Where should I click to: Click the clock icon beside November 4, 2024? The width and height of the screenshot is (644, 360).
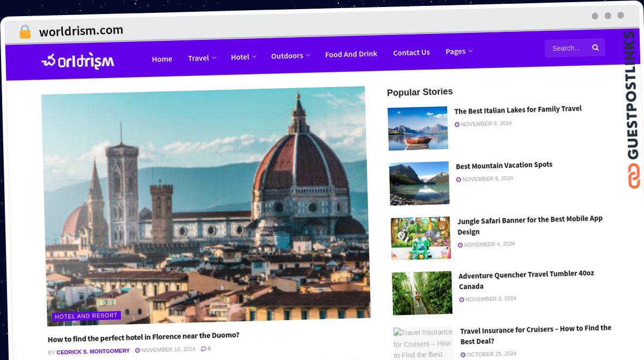tap(460, 245)
